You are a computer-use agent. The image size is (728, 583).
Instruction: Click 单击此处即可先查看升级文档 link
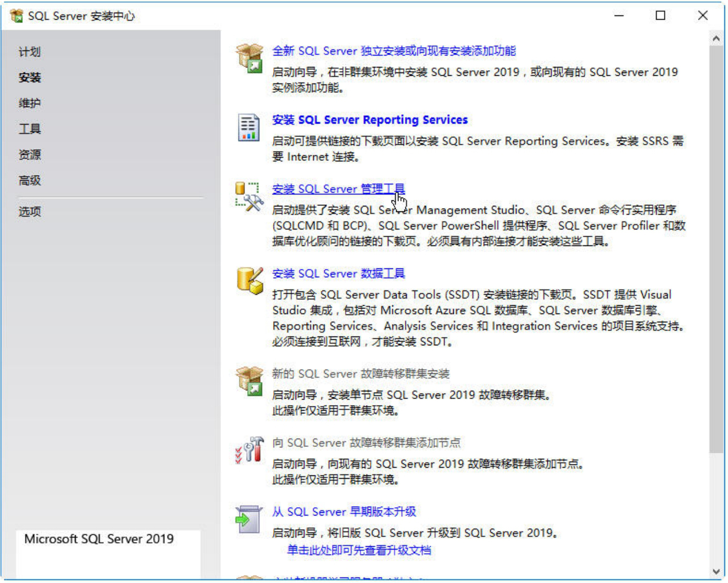(359, 550)
